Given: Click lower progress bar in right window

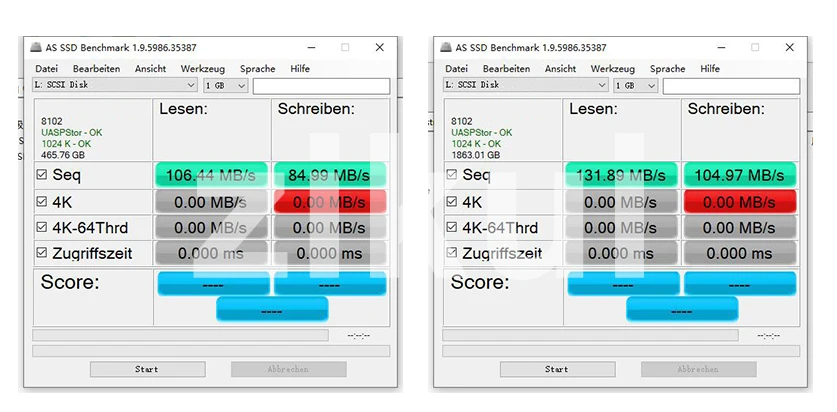Looking at the screenshot, I should click(x=621, y=351).
